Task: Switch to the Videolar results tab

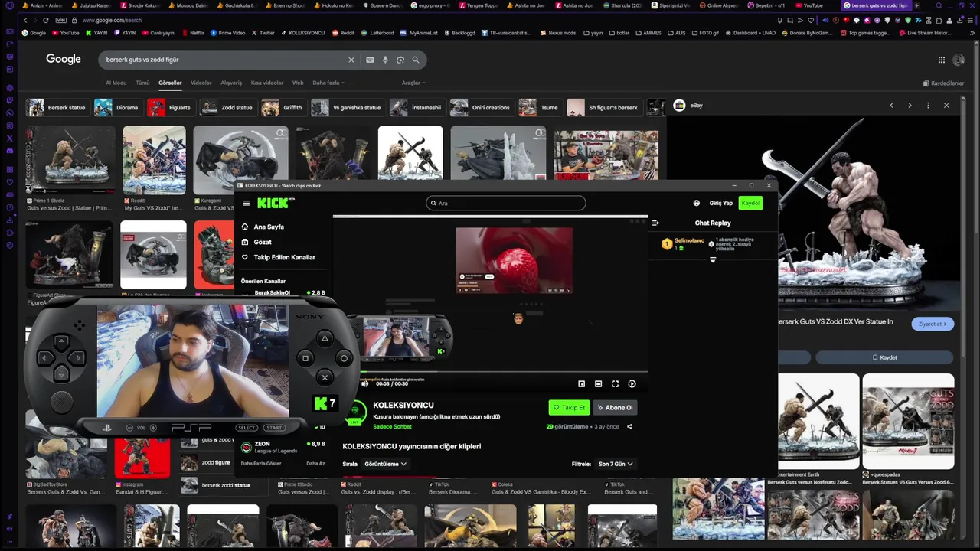Action: click(201, 83)
